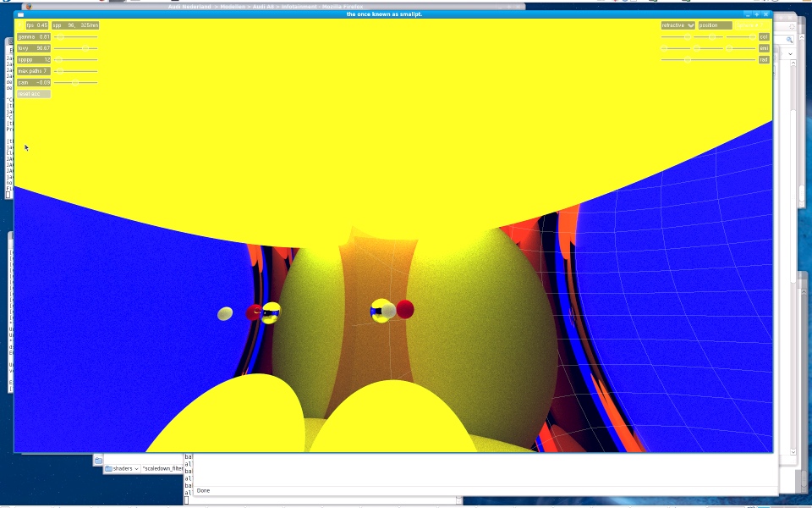Adjust the first emi emission slider
The image size is (812, 508).
tap(665, 48)
